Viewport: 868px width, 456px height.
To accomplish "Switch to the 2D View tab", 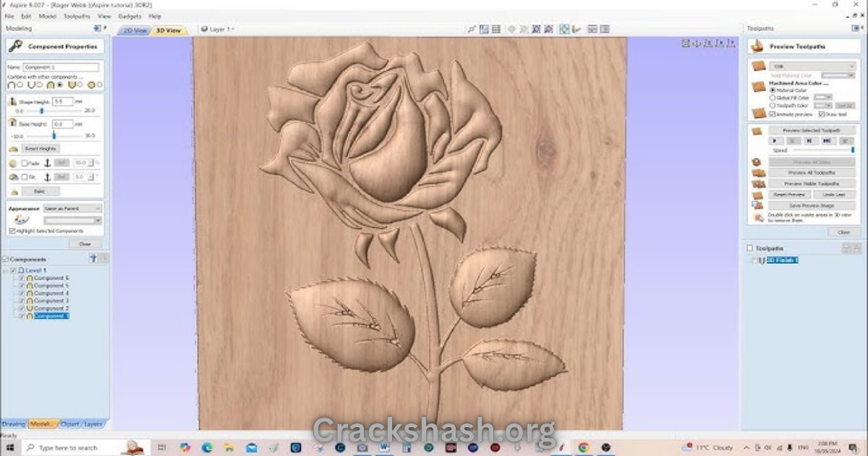I will [x=135, y=30].
